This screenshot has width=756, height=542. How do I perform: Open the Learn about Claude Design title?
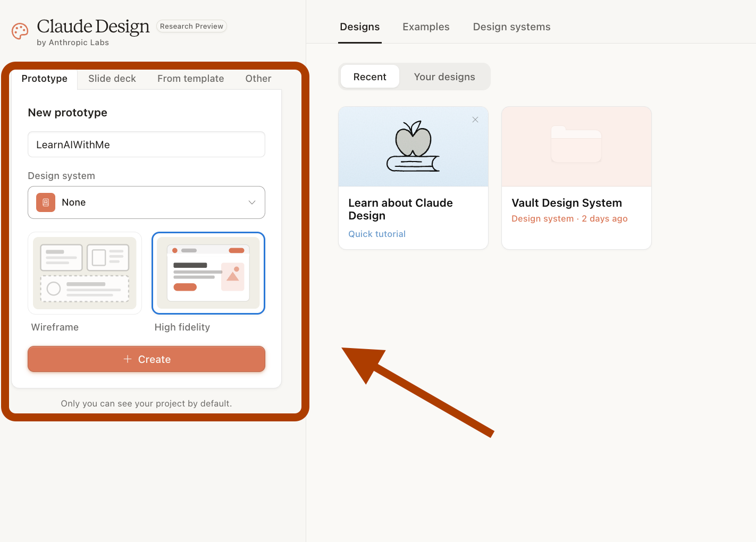tap(400, 209)
